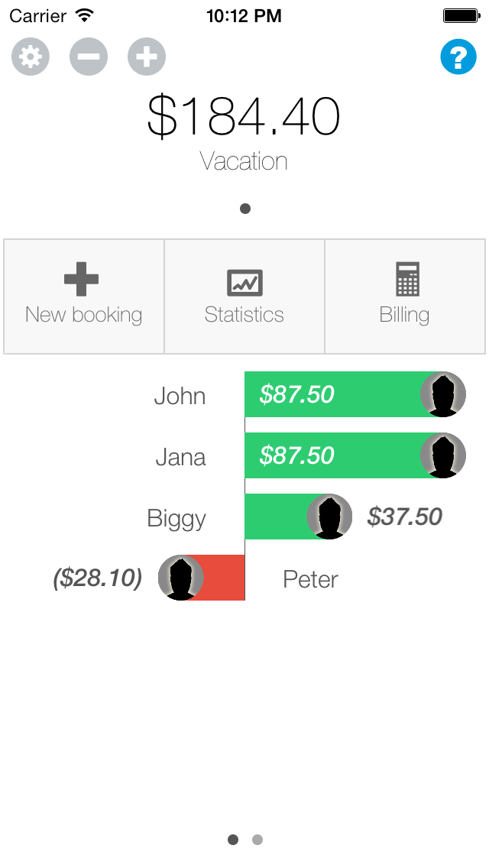Tap John's avatar picture
The image size is (489, 868).
point(443,394)
